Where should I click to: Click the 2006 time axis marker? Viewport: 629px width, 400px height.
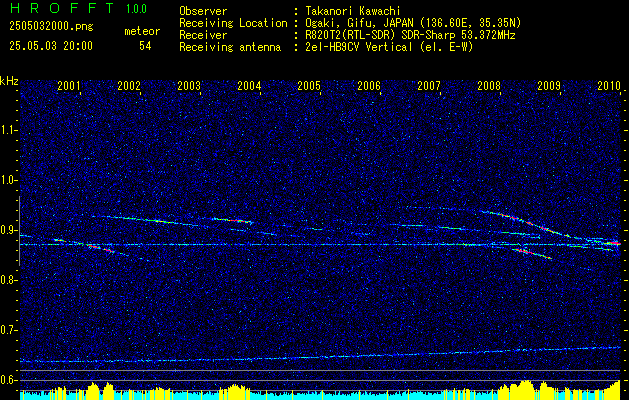[x=369, y=85]
